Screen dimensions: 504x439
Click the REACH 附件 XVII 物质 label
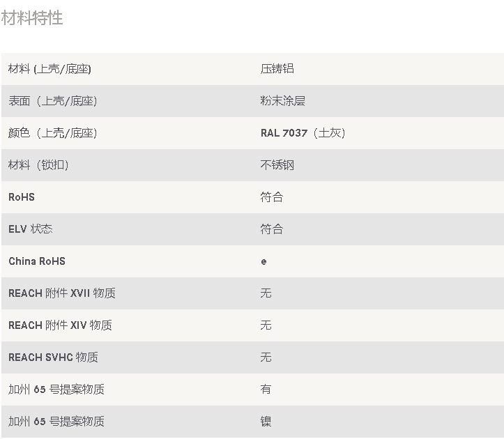coord(61,293)
